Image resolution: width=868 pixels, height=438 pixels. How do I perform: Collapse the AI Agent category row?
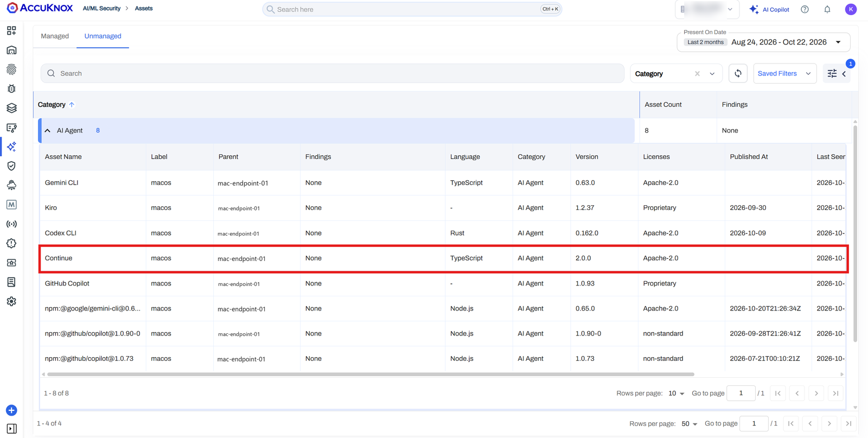pos(48,131)
